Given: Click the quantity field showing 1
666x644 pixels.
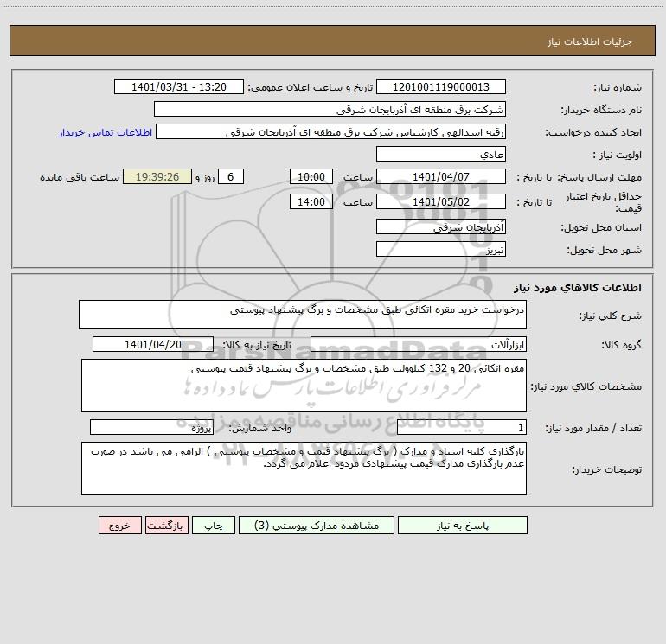Looking at the screenshot, I should click(x=462, y=427).
